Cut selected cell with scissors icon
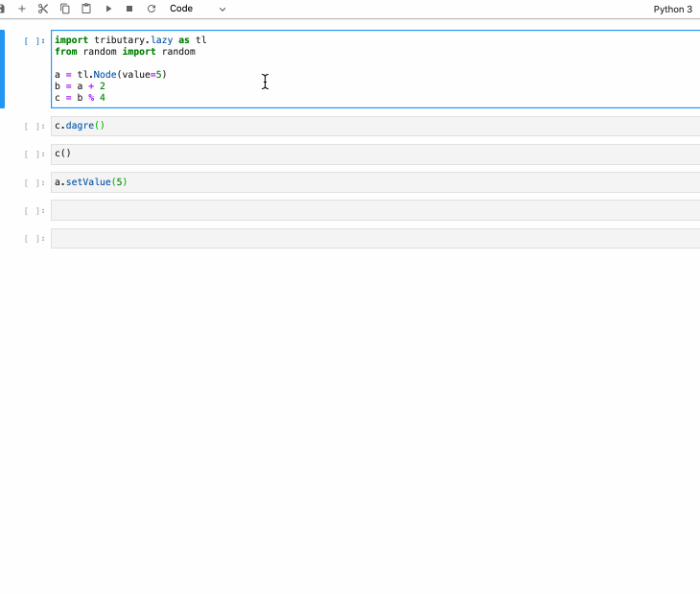The image size is (700, 594). 43,9
